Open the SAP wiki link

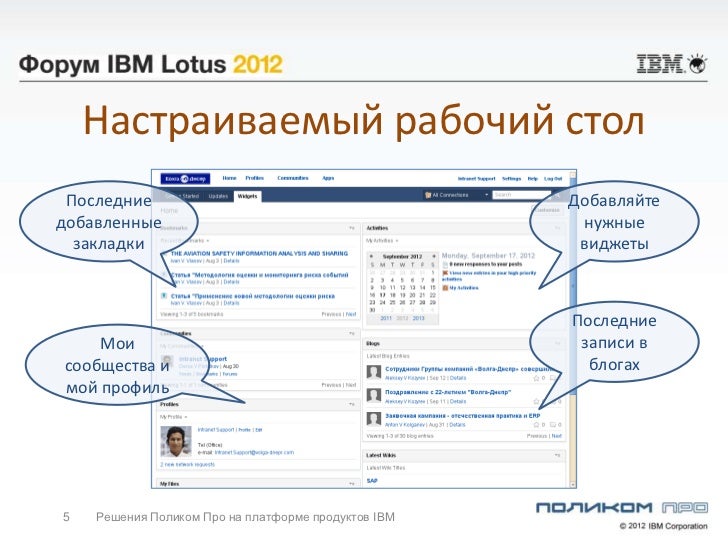click(x=372, y=481)
